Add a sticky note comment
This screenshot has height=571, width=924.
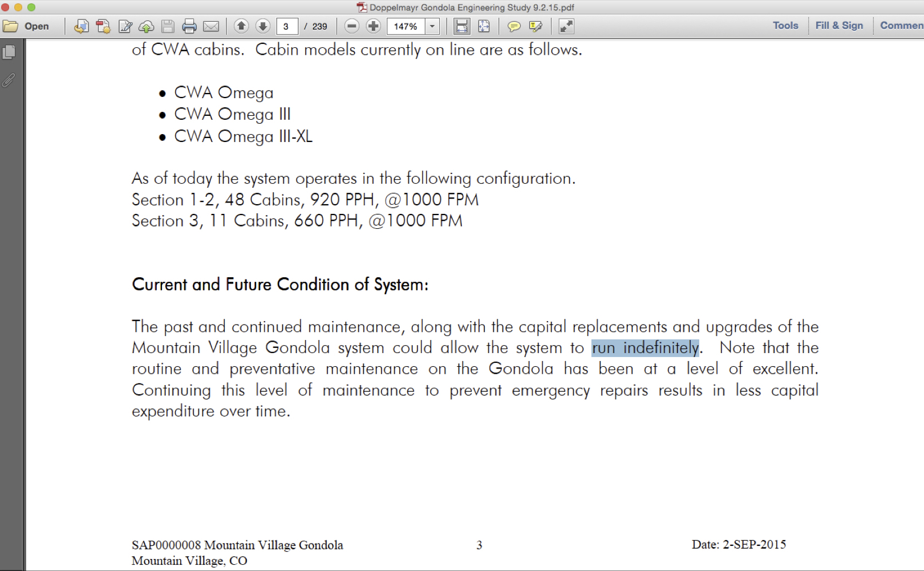tap(514, 26)
